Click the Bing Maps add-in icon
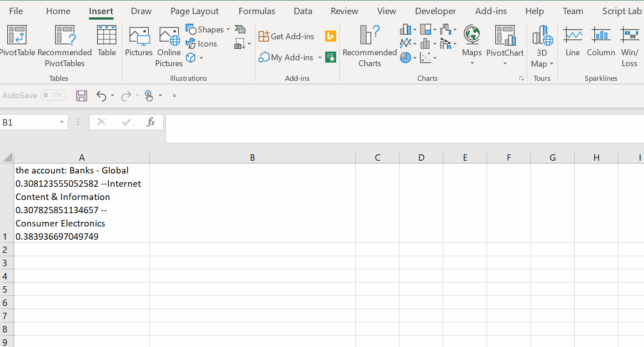Screen dimensions: 644x347 pyautogui.click(x=331, y=37)
